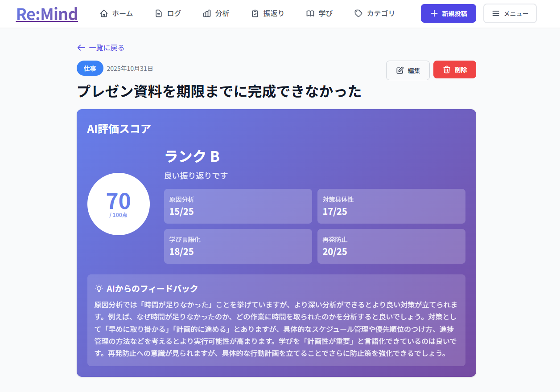Screen dimensions: 560x392
Task: Click the open book learning icon
Action: [x=310, y=13]
